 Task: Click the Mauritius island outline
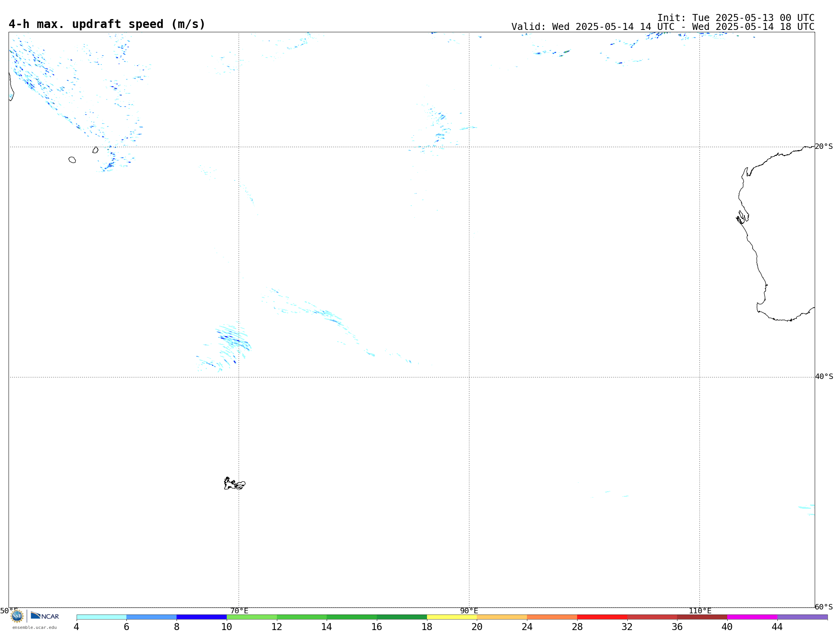click(95, 150)
